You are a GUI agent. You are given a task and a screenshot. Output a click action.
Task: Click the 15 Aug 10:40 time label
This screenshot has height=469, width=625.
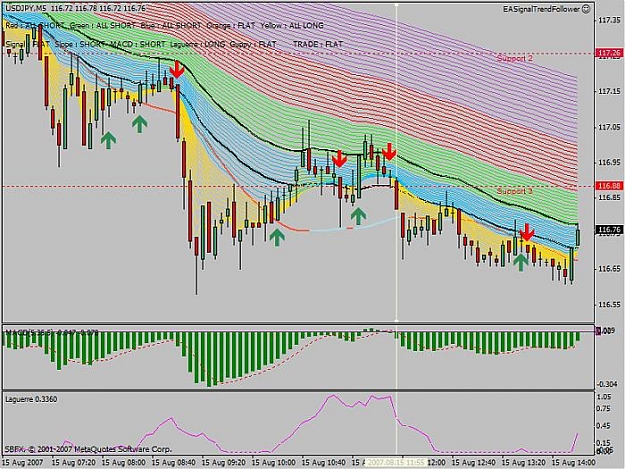(324, 463)
